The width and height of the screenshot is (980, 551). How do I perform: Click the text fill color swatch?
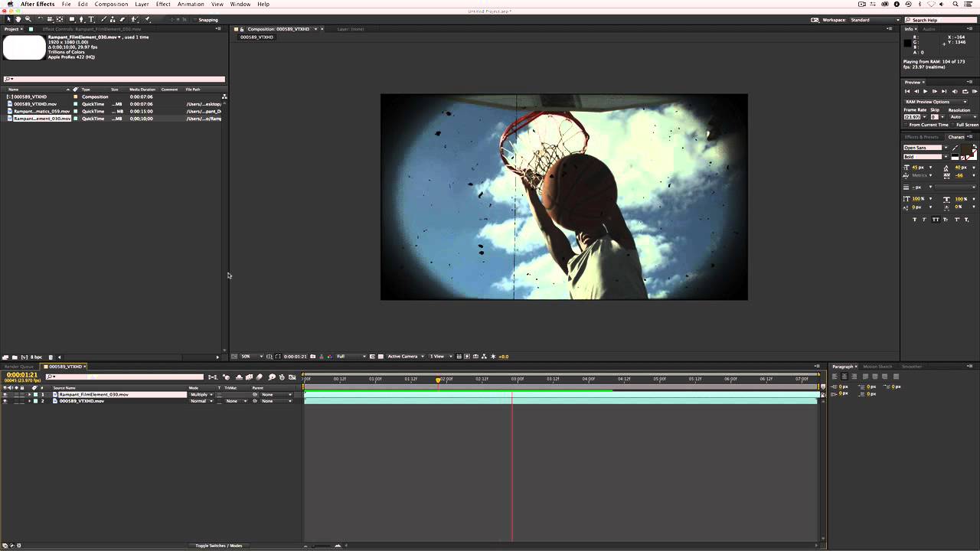966,150
